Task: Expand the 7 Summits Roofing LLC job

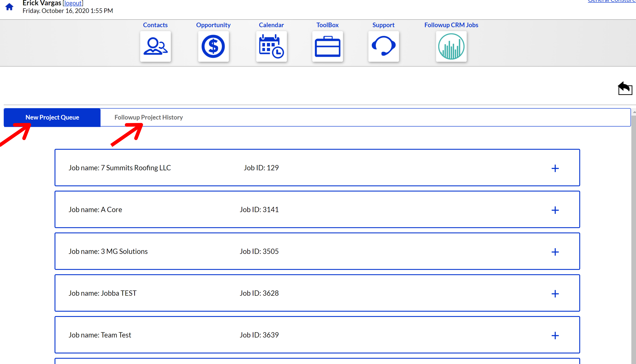Action: [x=555, y=168]
